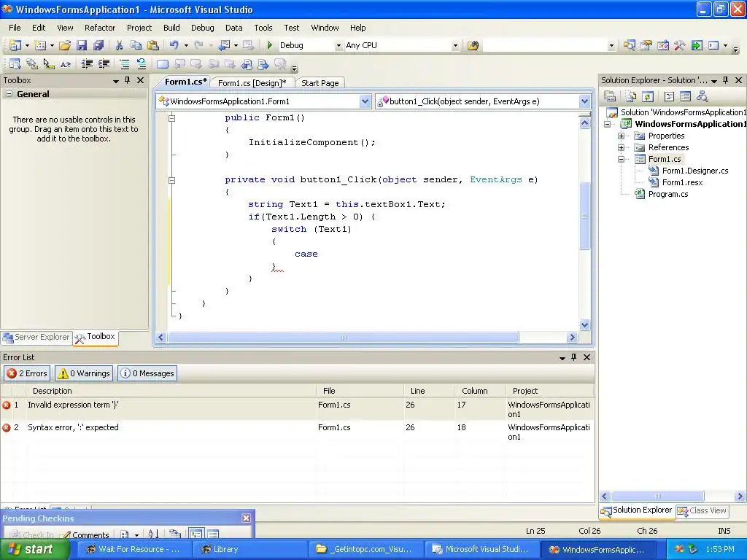
Task: Open the button1_Click member dropdown
Action: pos(584,101)
